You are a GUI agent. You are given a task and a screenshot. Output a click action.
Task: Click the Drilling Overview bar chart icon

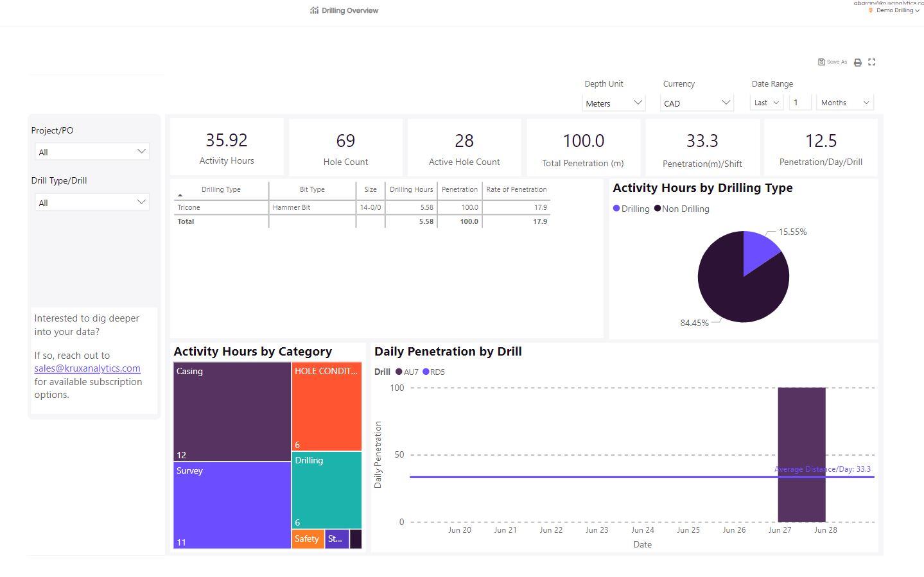313,10
